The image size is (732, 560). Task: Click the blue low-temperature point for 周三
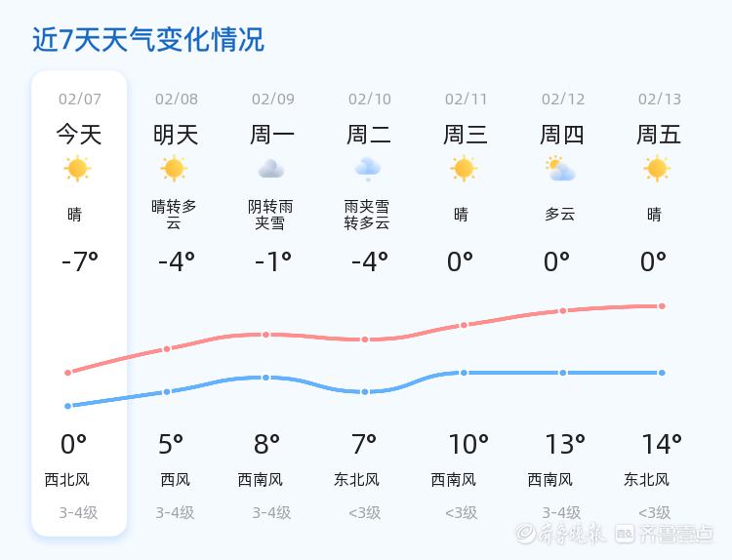(464, 373)
